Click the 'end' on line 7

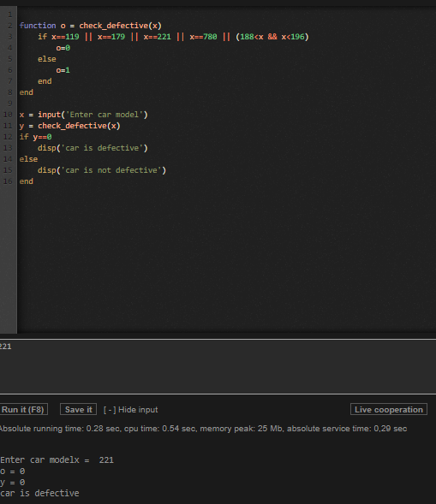pyautogui.click(x=45, y=81)
